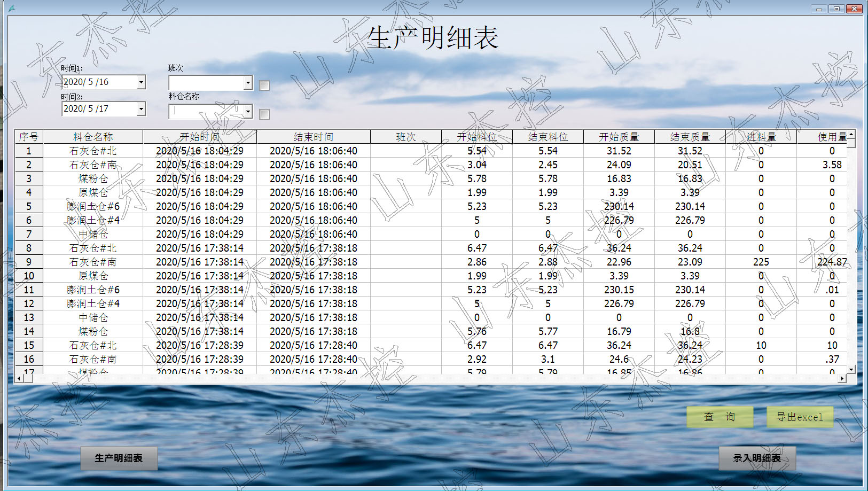Screen dimensions: 868x491
Task: Click the 料仓名称 text input box
Action: point(206,111)
